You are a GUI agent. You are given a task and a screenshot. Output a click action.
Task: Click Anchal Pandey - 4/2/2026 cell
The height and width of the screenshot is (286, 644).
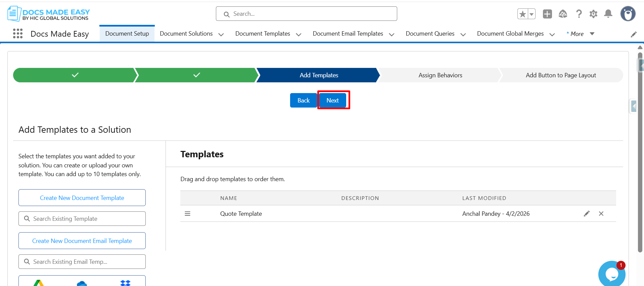pos(496,214)
